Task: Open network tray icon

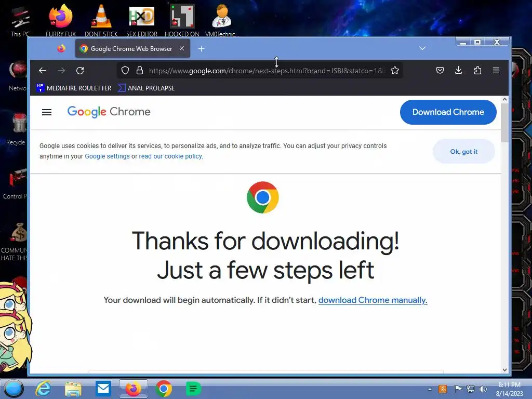Action: (x=471, y=389)
